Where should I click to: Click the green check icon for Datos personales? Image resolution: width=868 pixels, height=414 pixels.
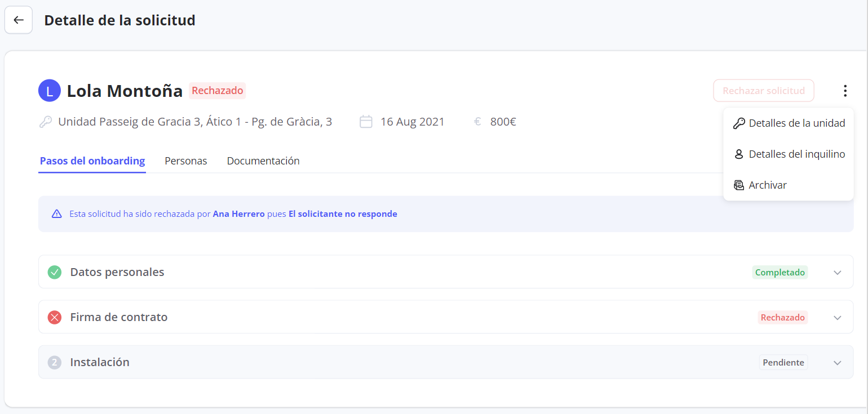coord(55,272)
